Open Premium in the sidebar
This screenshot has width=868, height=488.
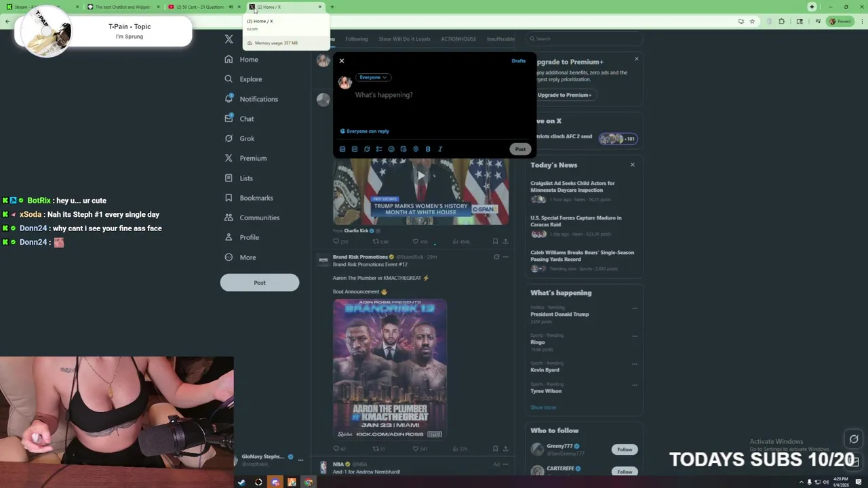(x=245, y=158)
